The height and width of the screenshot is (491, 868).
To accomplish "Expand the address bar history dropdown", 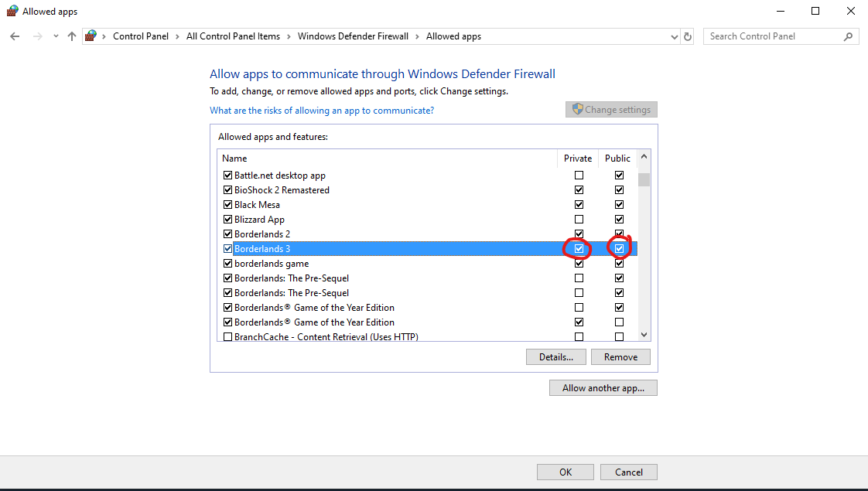I will 675,36.
